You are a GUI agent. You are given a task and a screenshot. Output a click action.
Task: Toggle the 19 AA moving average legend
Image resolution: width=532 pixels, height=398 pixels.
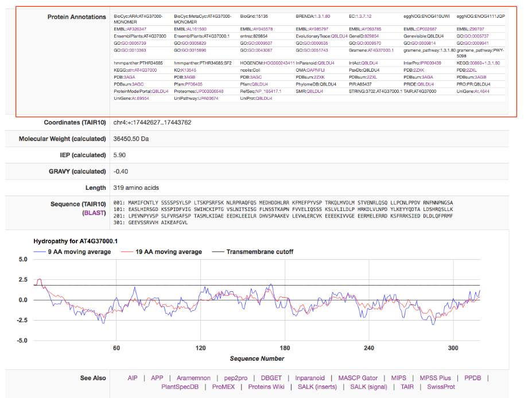tap(168, 252)
